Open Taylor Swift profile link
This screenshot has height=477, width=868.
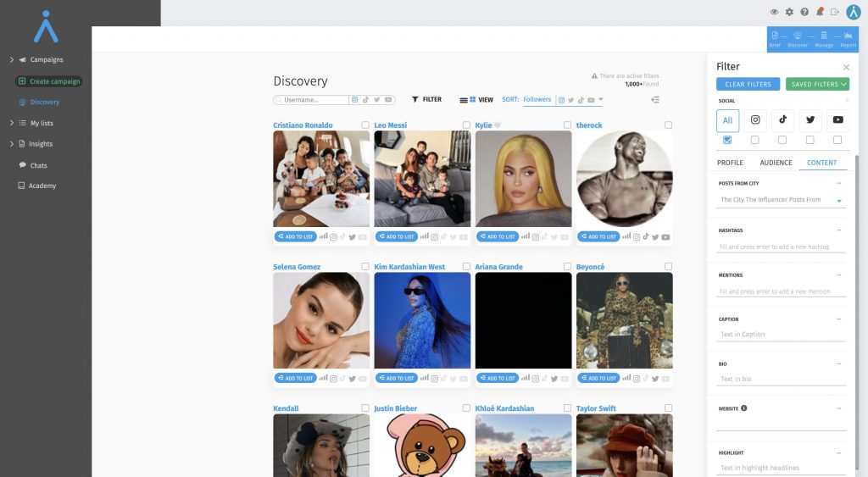point(596,408)
